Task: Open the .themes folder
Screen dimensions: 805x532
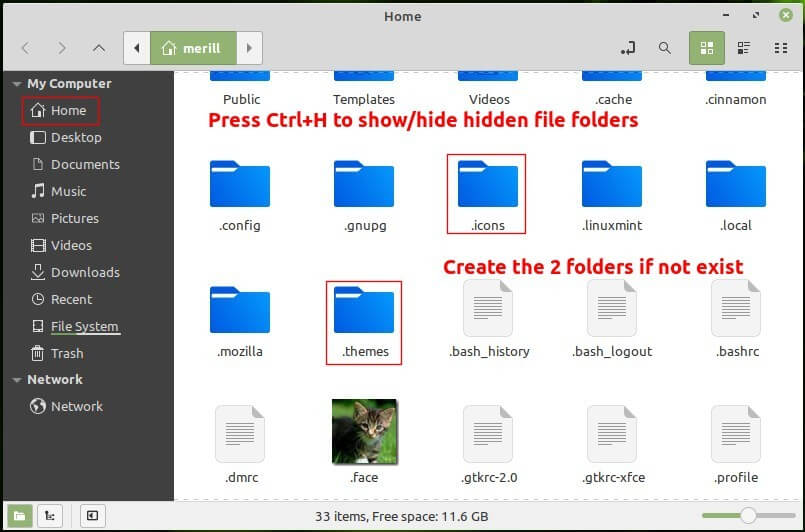Action: point(364,312)
